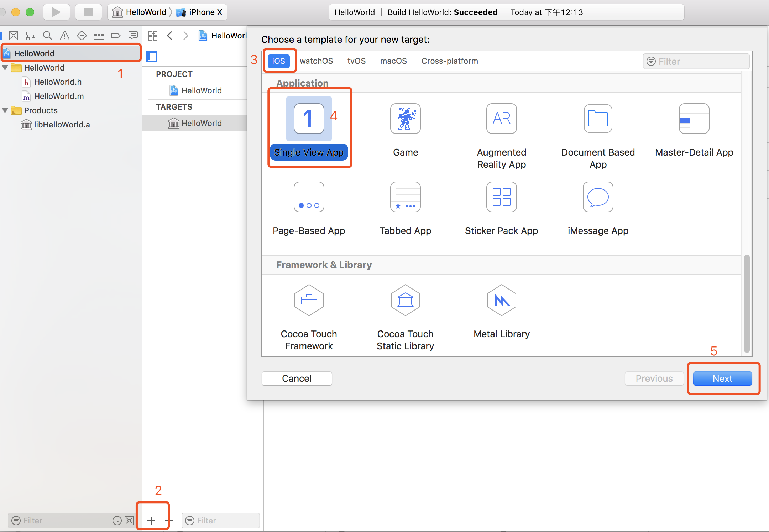The height and width of the screenshot is (532, 769).
Task: Choose the Cocoa Touch Static Library template
Action: (405, 301)
